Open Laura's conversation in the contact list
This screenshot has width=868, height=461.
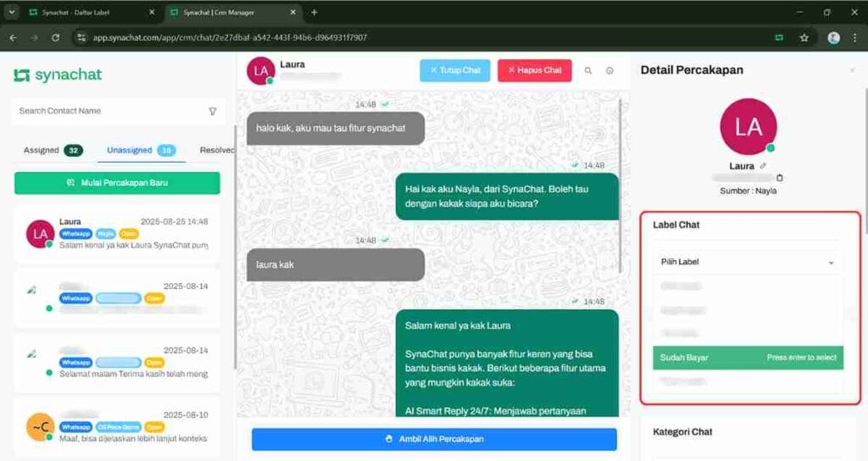tap(117, 233)
